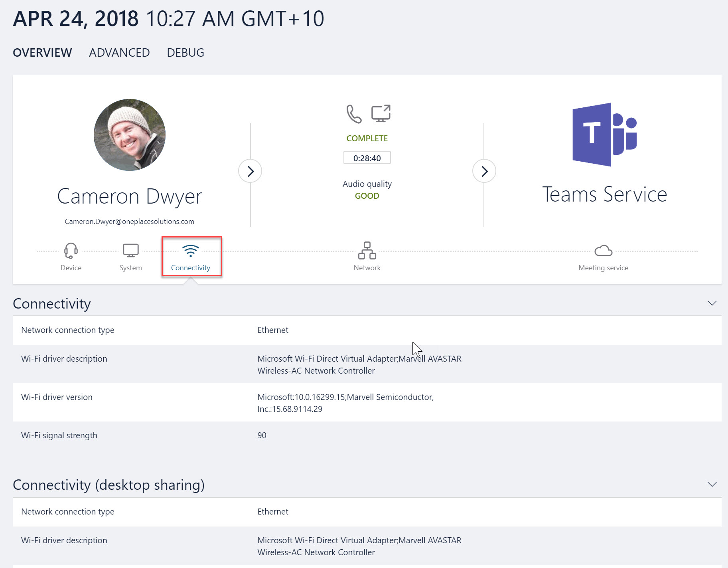Collapse the Connectivity section

712,303
